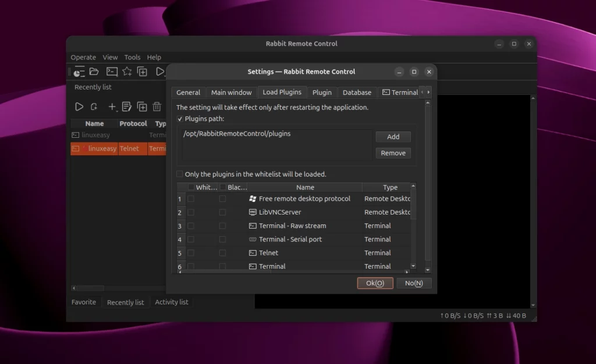
Task: Click the Telnet plugin terminal icon
Action: (253, 253)
